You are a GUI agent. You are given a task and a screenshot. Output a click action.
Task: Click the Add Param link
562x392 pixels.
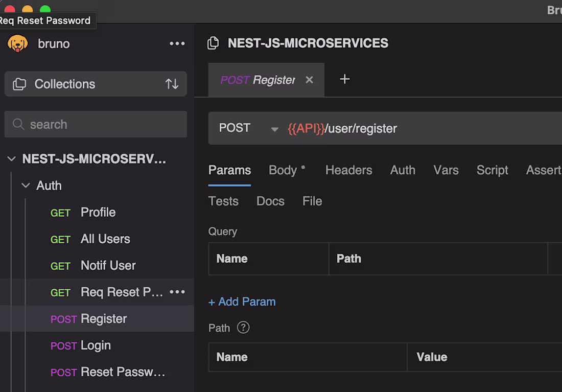[242, 302]
